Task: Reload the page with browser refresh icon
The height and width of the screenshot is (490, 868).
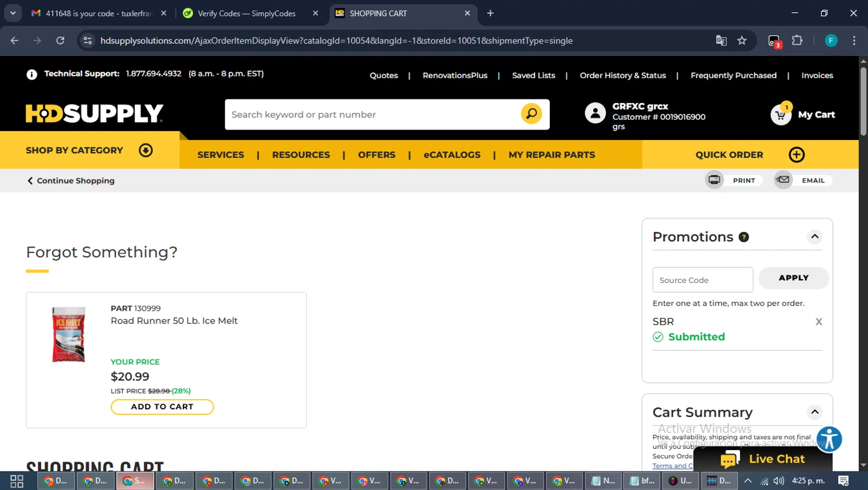Action: (x=60, y=40)
